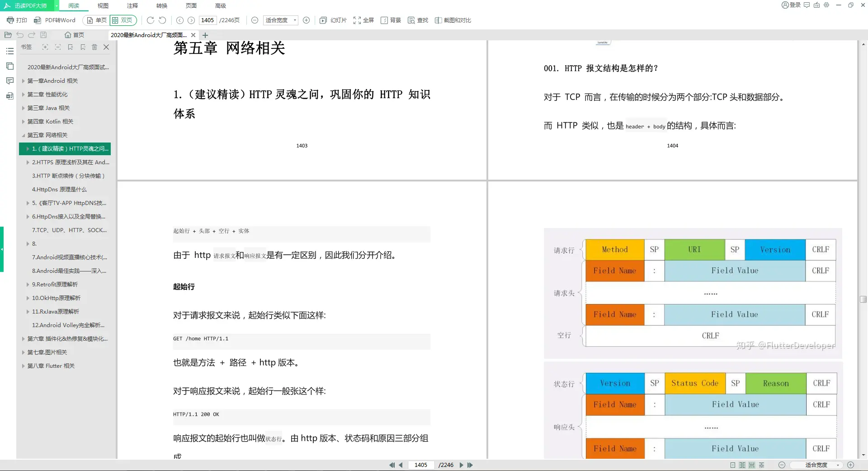Image resolution: width=868 pixels, height=471 pixels.
Task: Expand 第一章Android 相关 chapter
Action: 24,81
